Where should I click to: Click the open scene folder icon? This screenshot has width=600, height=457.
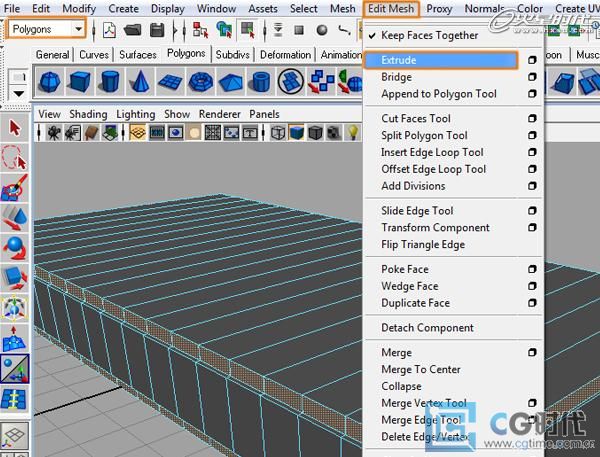pos(133,30)
